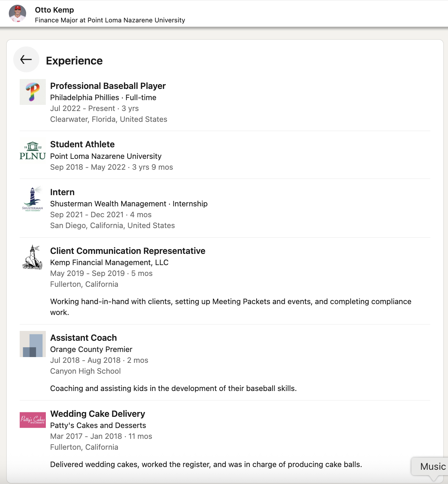Click Philadelphia Phillies company name text
The width and height of the screenshot is (448, 484).
point(85,97)
